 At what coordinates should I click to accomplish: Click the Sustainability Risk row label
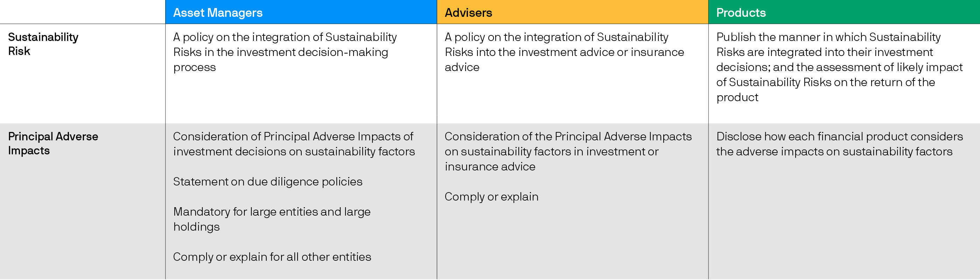[x=43, y=44]
